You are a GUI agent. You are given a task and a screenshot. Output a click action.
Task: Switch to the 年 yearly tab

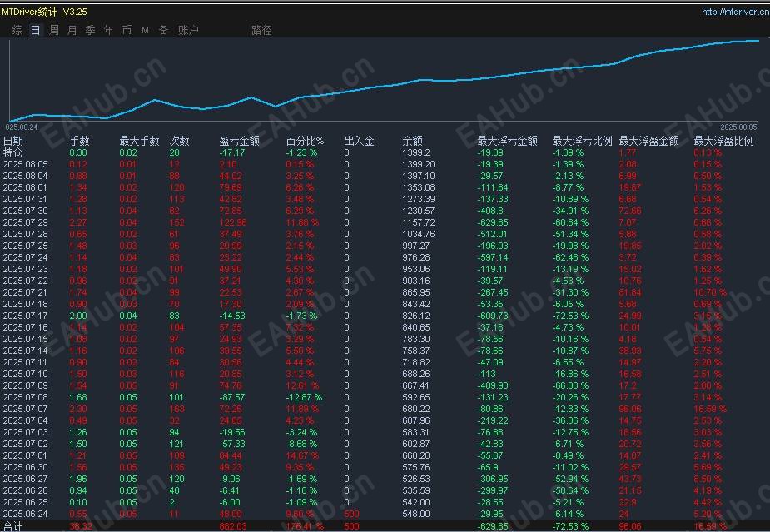pos(108,30)
